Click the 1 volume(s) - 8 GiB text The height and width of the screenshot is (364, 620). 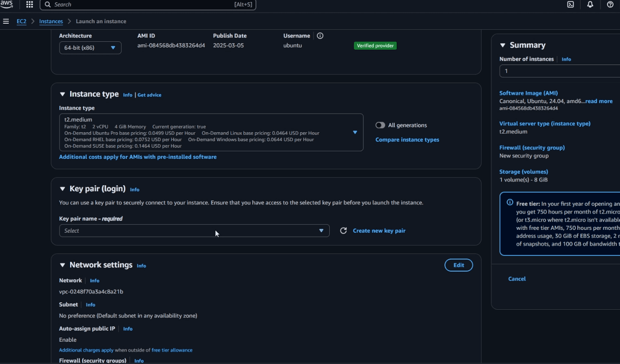pos(523,180)
